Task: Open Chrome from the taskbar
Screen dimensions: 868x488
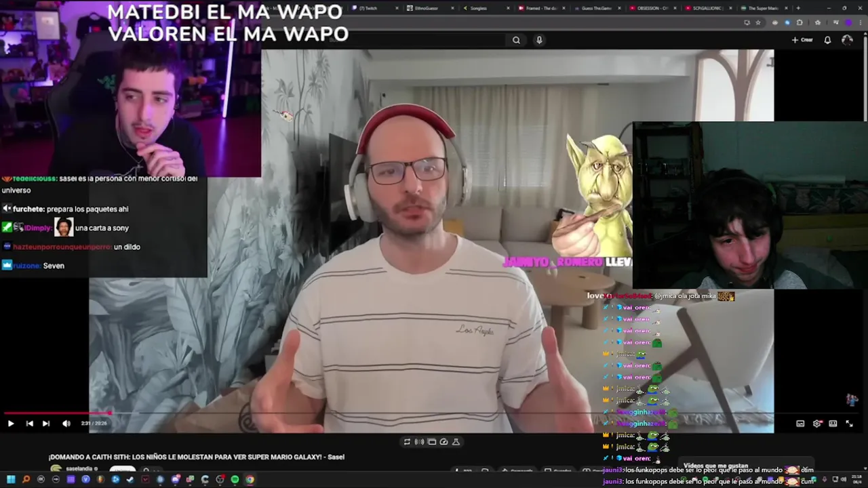Action: coord(250,480)
